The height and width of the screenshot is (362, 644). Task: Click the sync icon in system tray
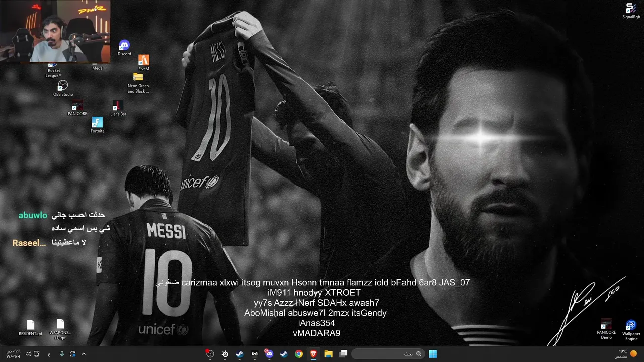coord(73,354)
